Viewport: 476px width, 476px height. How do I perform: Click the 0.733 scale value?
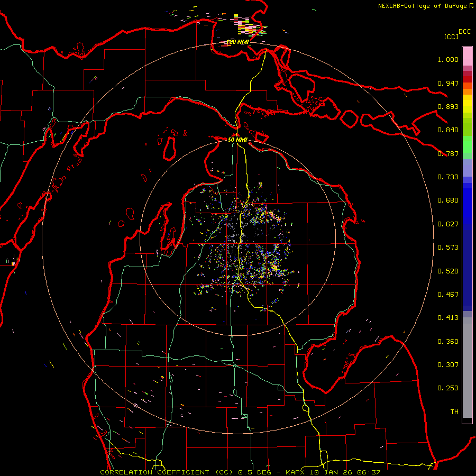click(448, 177)
